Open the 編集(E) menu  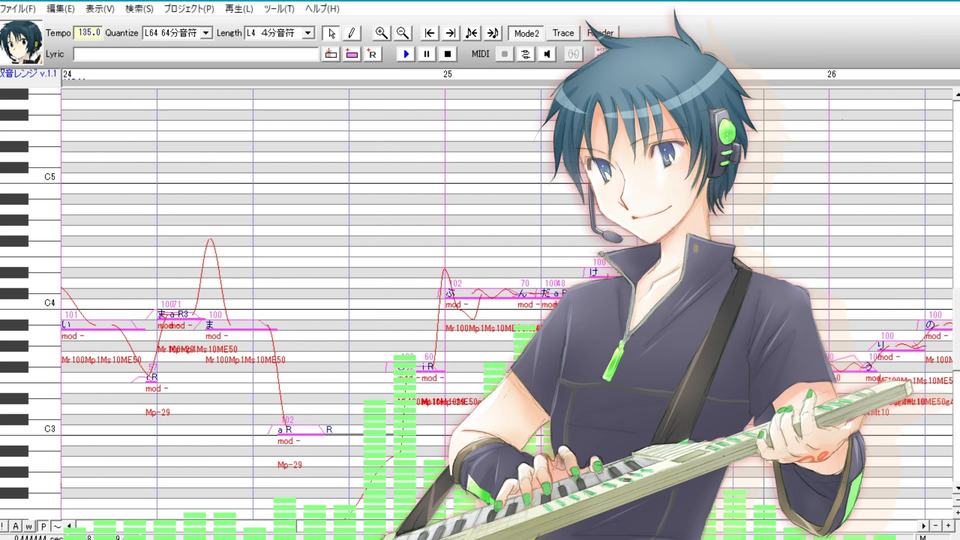(x=61, y=9)
